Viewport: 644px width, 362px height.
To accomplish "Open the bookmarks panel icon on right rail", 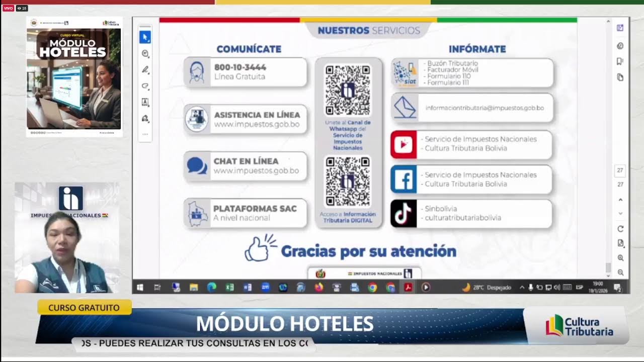I will click(x=620, y=61).
